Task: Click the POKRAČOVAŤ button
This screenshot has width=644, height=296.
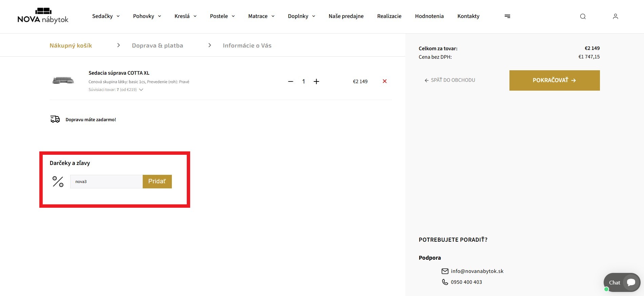Action: tap(555, 80)
